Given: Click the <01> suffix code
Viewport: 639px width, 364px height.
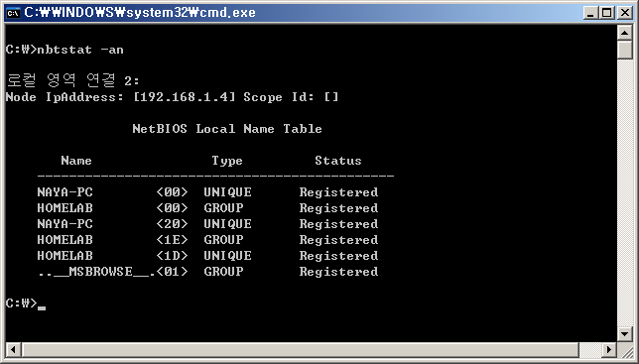Looking at the screenshot, I should (172, 272).
